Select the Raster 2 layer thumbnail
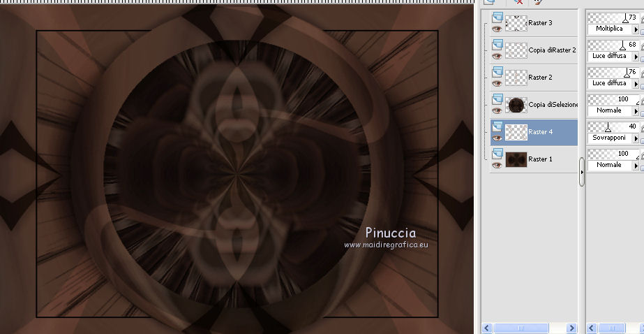644x334 pixels. (516, 78)
